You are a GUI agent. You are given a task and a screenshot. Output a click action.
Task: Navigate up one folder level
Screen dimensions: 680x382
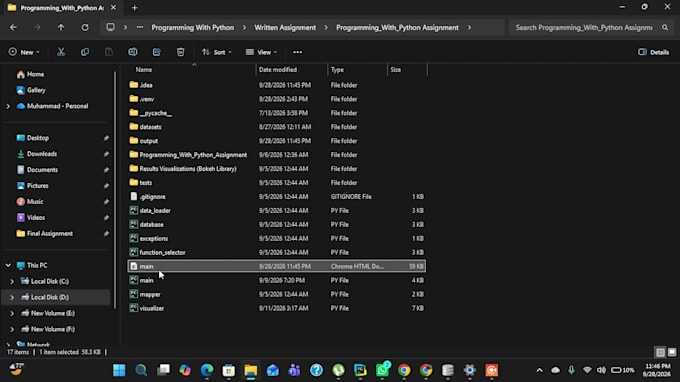click(x=61, y=27)
